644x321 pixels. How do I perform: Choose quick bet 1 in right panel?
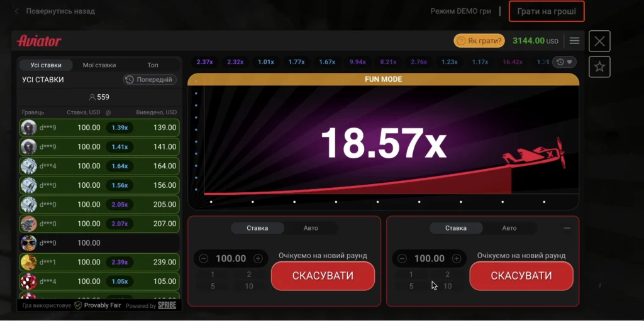pos(411,275)
